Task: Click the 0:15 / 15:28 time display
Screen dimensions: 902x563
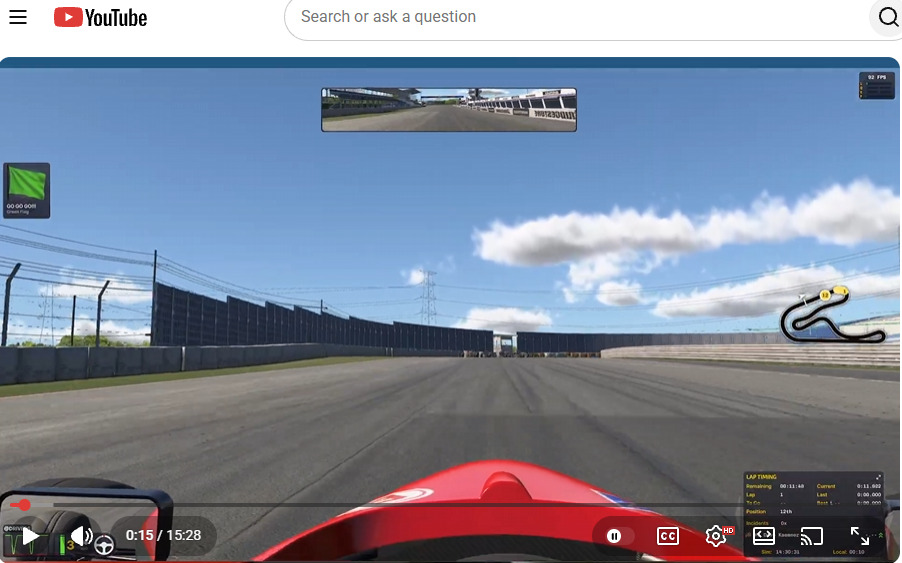Action: click(163, 535)
